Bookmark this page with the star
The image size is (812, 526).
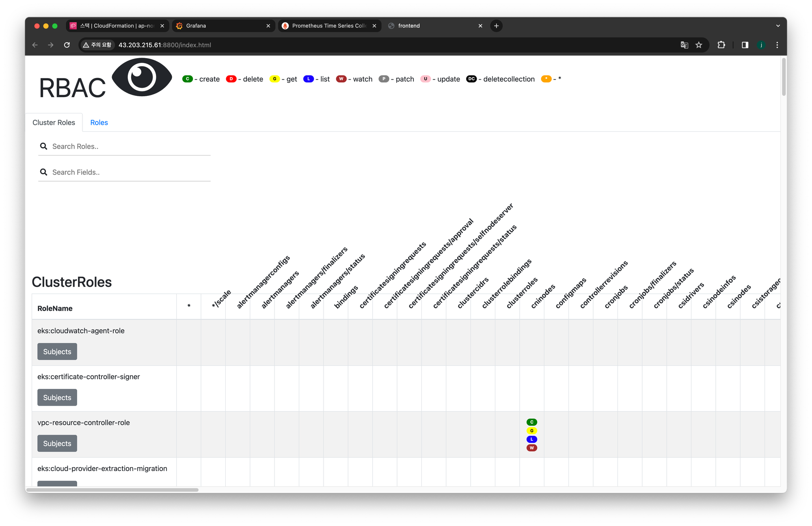coord(699,45)
